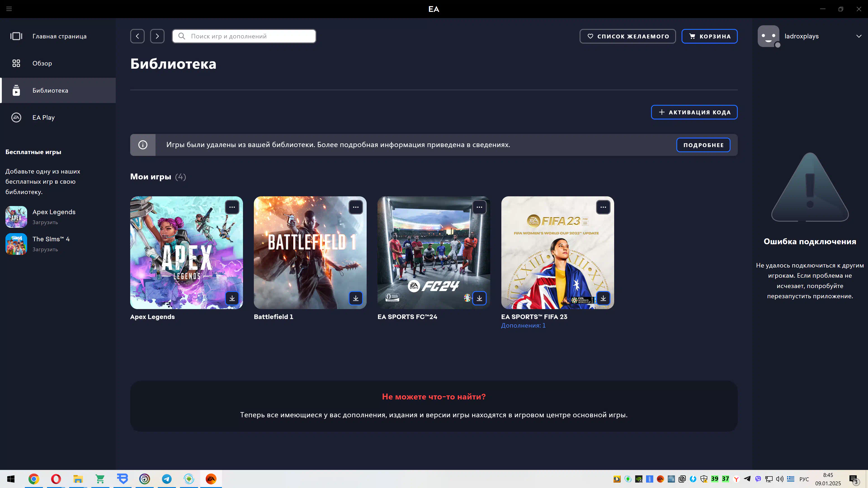868x488 pixels.
Task: Click the ladroxplays avatar image
Action: point(768,36)
